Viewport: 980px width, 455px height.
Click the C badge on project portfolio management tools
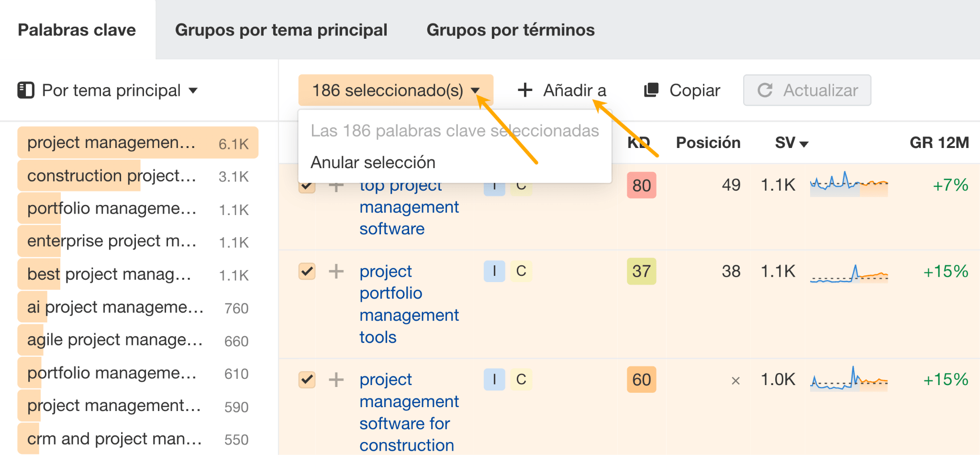(x=522, y=272)
